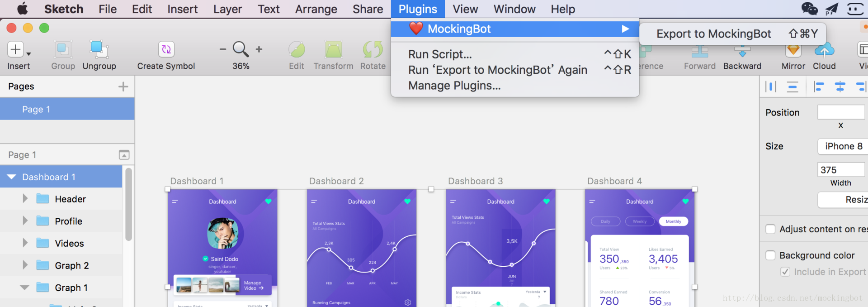Click align left icon in inspector
Image resolution: width=868 pixels, height=307 pixels.
click(x=819, y=86)
